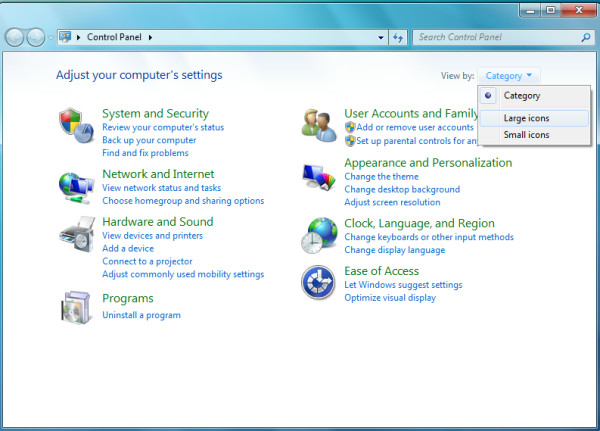Open Hardware and Sound heading link
Viewport: 600px width, 431px height.
click(x=158, y=222)
